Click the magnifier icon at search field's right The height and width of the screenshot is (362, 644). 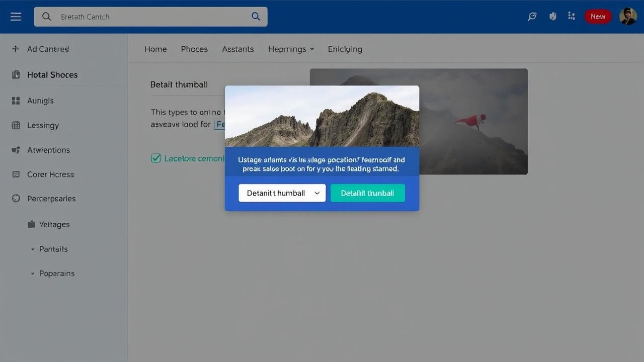click(x=256, y=17)
